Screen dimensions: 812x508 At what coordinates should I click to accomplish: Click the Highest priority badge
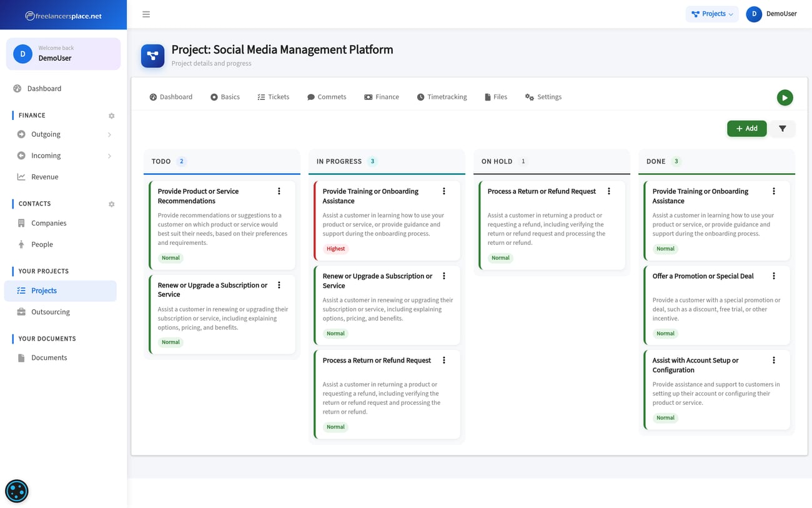[x=335, y=249]
